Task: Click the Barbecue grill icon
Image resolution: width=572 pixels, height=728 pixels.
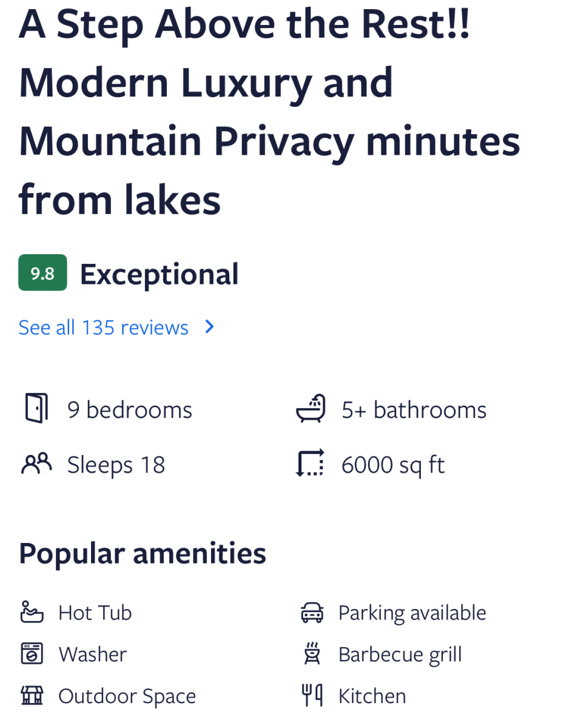Action: click(312, 654)
